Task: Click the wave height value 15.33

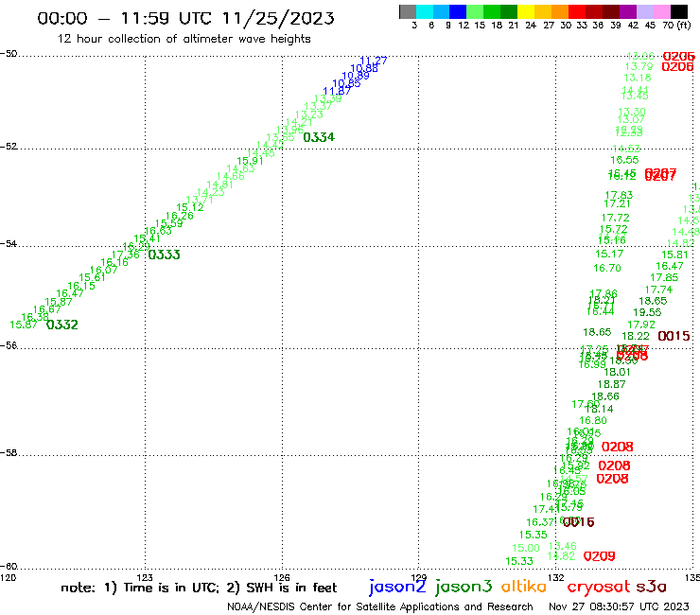Action: tap(519, 561)
